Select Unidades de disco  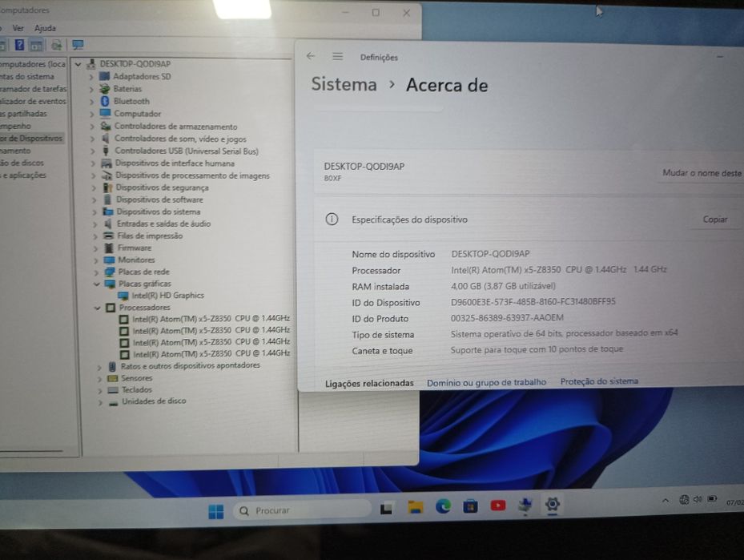pyautogui.click(x=154, y=401)
